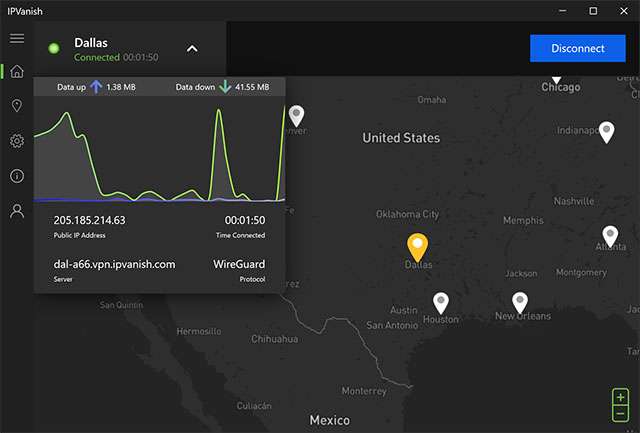Collapse the connection details chevron
Image resolution: width=640 pixels, height=433 pixels.
[x=192, y=49]
